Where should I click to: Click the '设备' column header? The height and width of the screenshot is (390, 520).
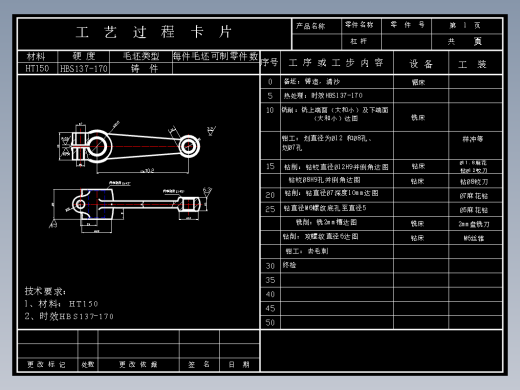pyautogui.click(x=421, y=63)
